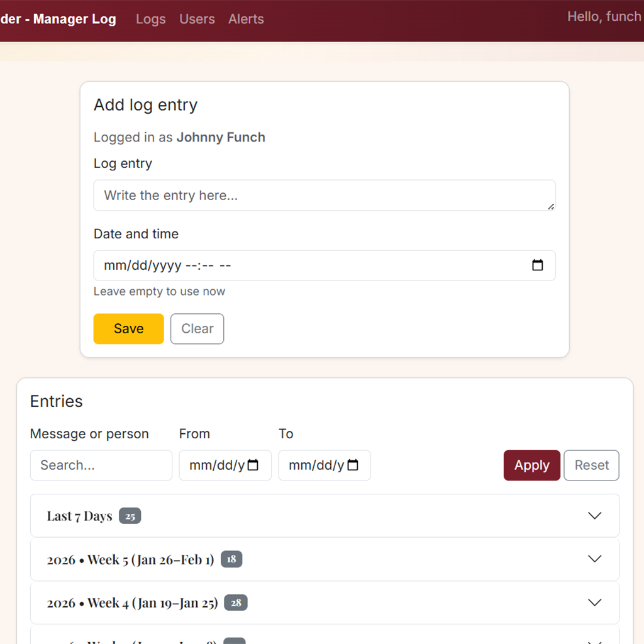
Task: Expand the Last 7 Days section
Action: 594,516
